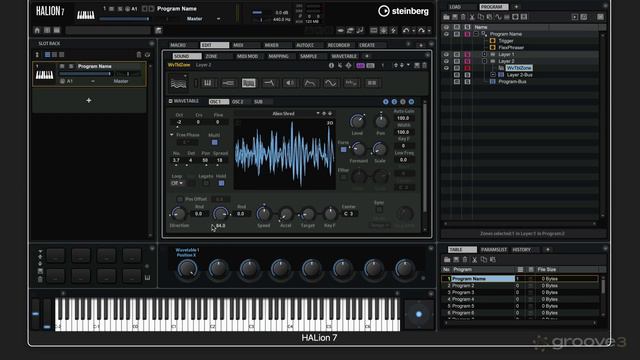
Task: Toggle the Legato checkbox
Action: point(206,183)
